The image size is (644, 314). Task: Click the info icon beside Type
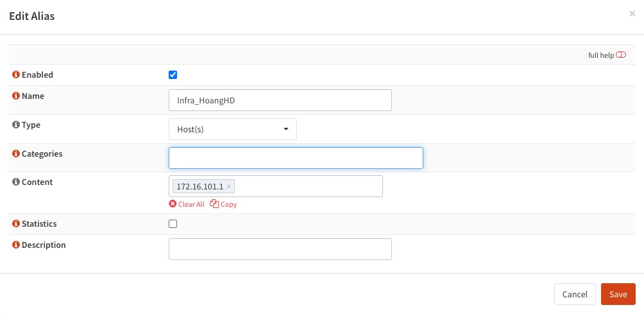tap(16, 125)
